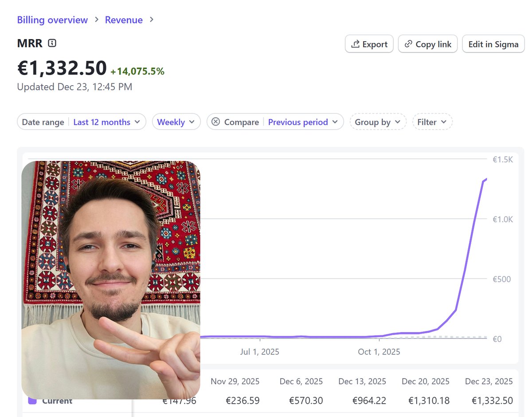This screenshot has height=417, width=532.
Task: Click the €570.30 table cell
Action: pyautogui.click(x=306, y=401)
